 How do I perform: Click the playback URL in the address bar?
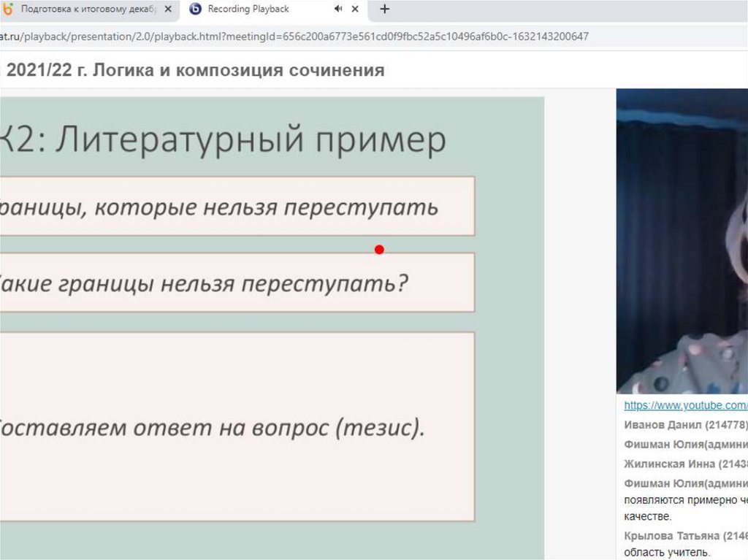292,36
